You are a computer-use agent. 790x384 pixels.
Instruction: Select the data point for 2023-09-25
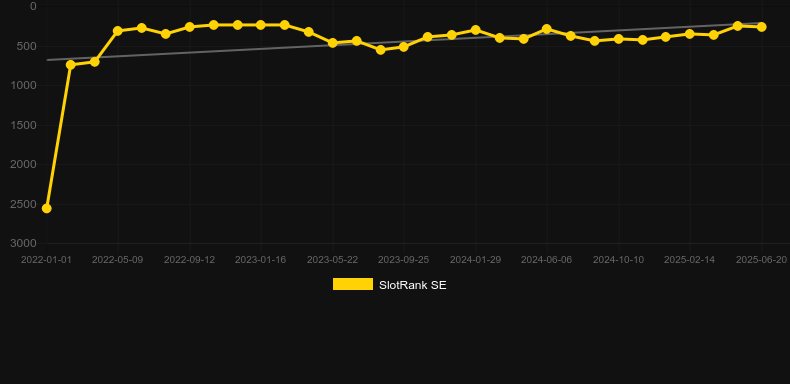[404, 46]
